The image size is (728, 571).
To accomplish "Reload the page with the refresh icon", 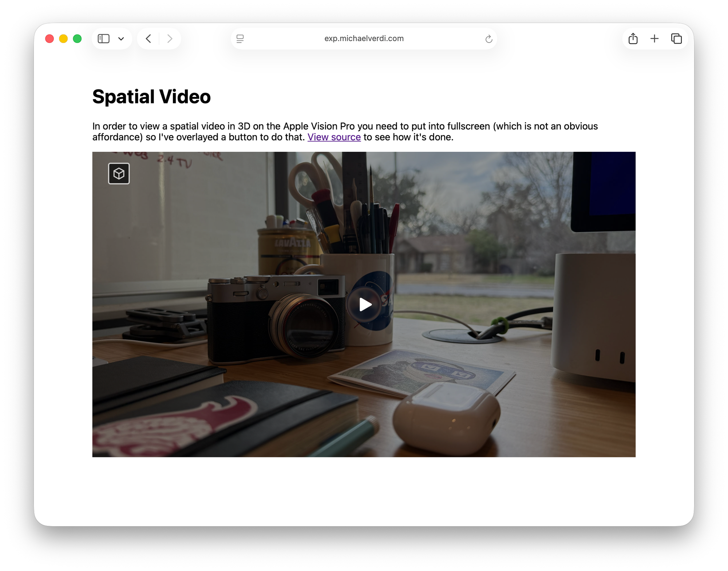I will 488,39.
